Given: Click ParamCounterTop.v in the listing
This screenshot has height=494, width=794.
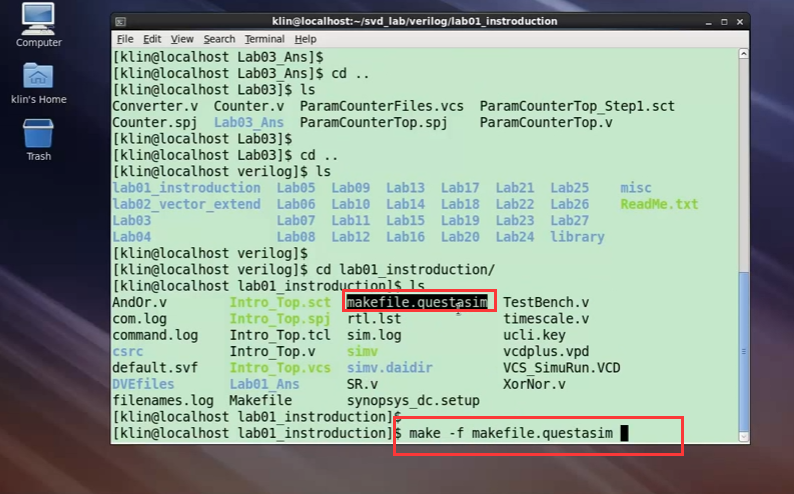Looking at the screenshot, I should coord(546,123).
